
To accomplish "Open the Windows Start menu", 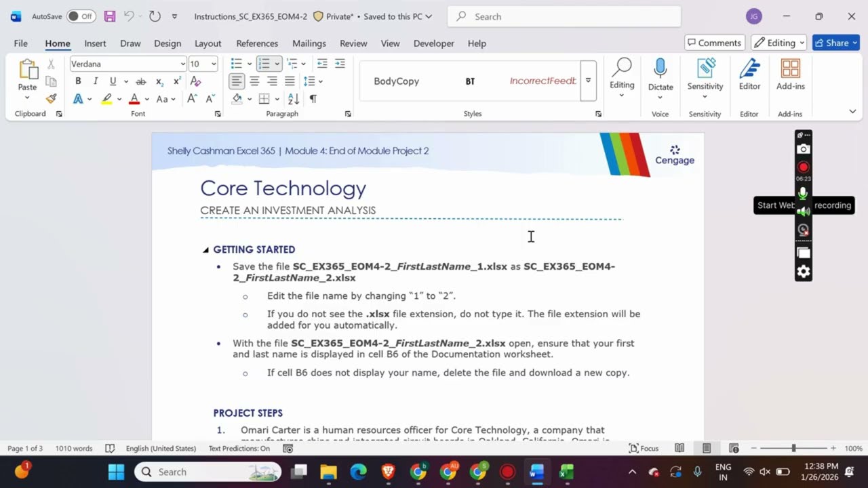I will 116,472.
